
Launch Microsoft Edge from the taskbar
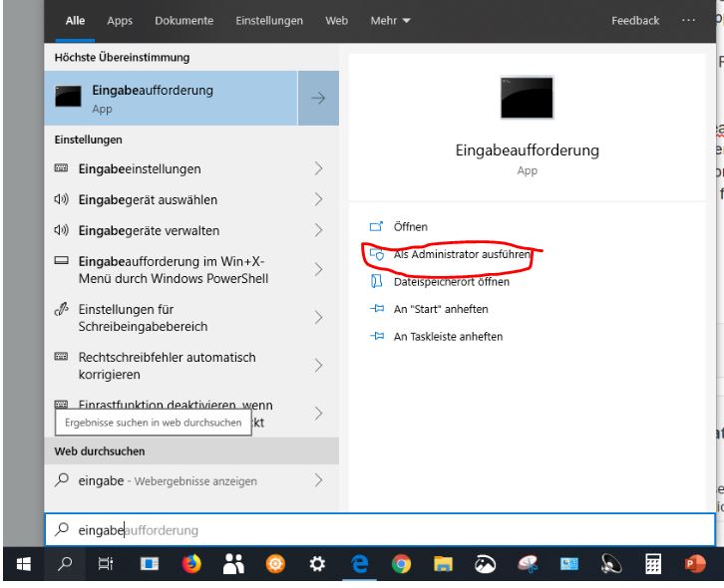point(360,563)
